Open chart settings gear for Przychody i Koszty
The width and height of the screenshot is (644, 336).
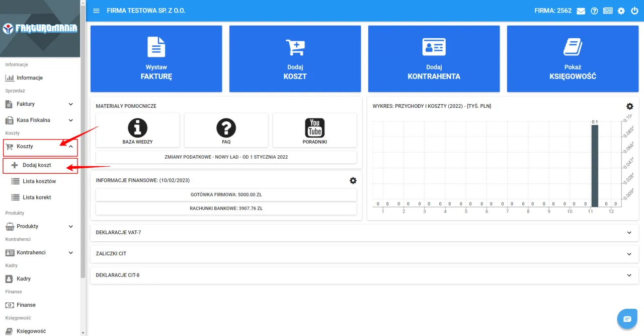pos(629,106)
